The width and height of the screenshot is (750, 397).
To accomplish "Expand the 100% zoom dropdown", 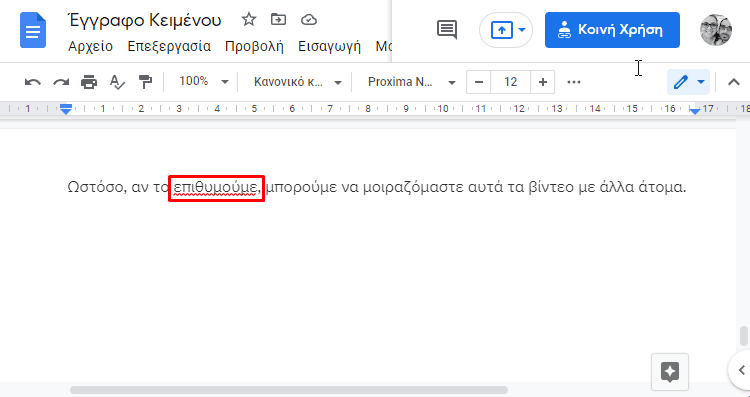I will click(203, 82).
